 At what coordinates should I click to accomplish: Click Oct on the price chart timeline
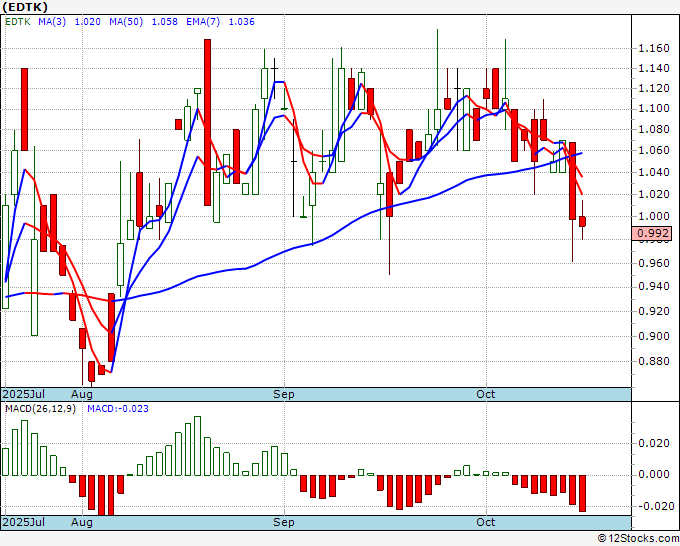click(x=486, y=394)
